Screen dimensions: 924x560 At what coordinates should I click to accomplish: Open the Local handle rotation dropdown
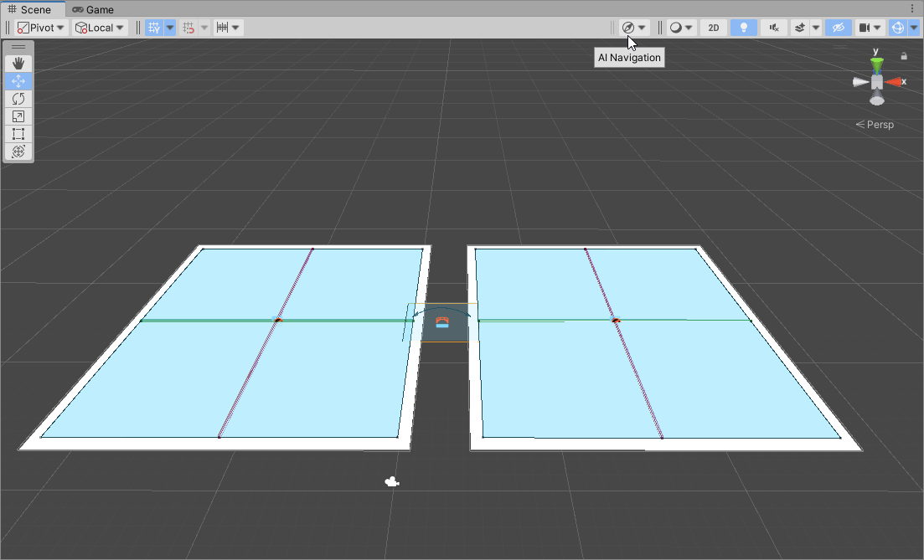(x=100, y=28)
